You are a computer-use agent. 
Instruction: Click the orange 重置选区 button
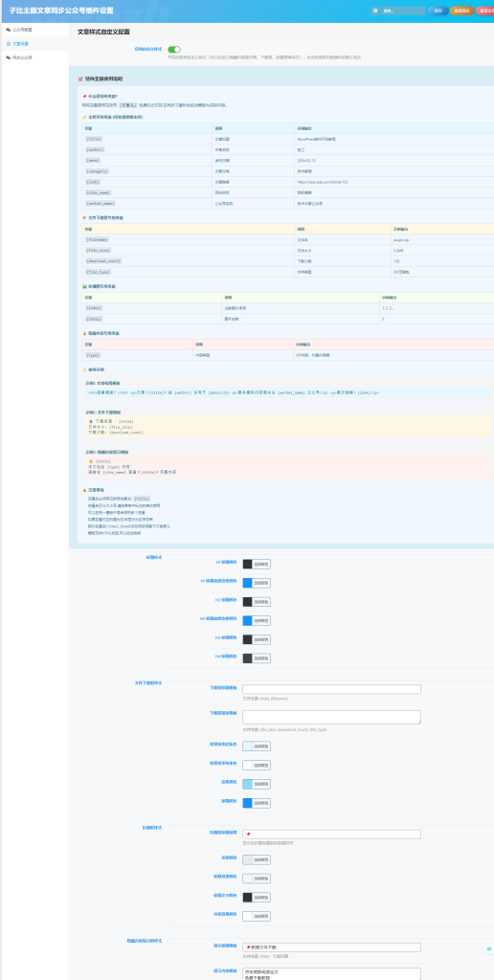tap(461, 11)
